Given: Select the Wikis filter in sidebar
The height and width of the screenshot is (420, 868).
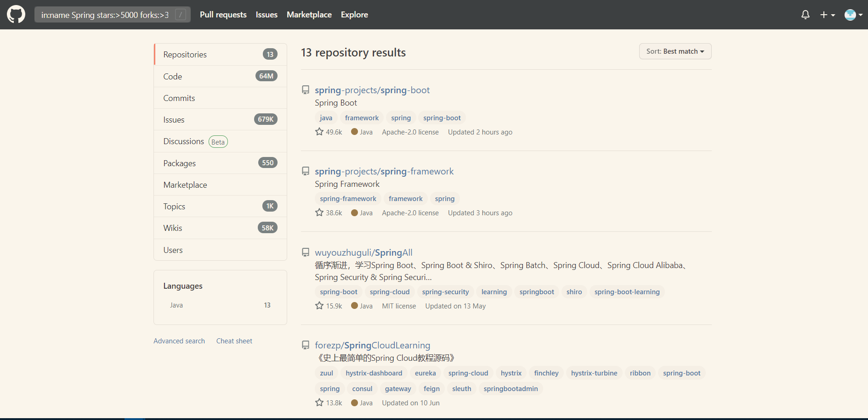Looking at the screenshot, I should 221,228.
